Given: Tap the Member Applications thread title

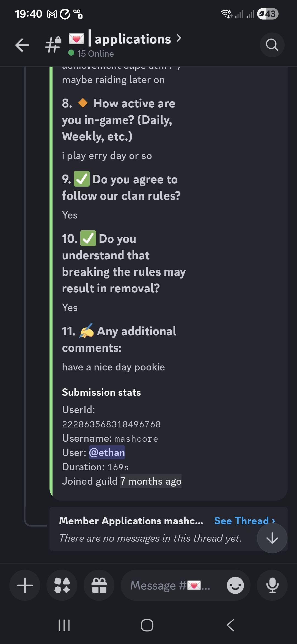Looking at the screenshot, I should [x=131, y=521].
